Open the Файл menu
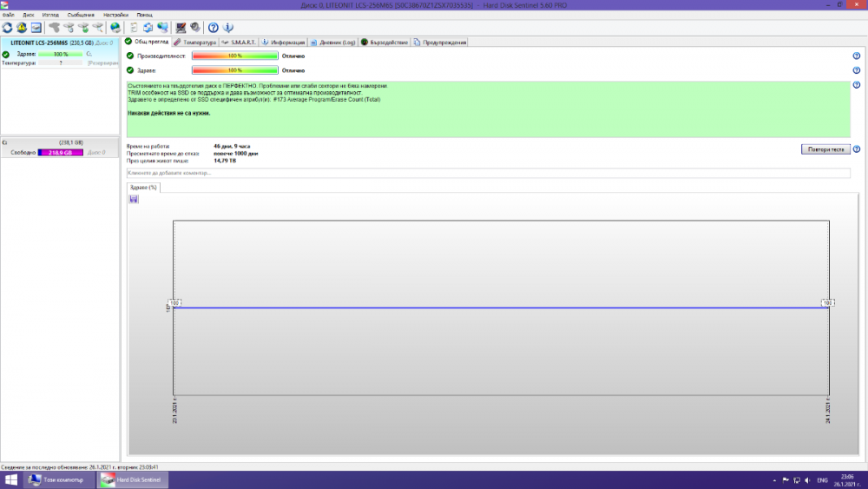Viewport: 868px width, 489px height. pyautogui.click(x=9, y=16)
